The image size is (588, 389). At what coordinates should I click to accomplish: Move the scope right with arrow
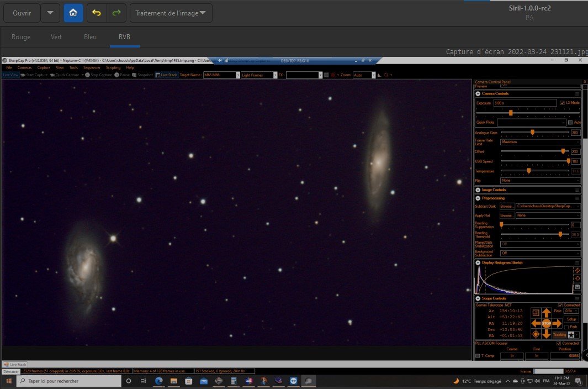[x=557, y=323]
